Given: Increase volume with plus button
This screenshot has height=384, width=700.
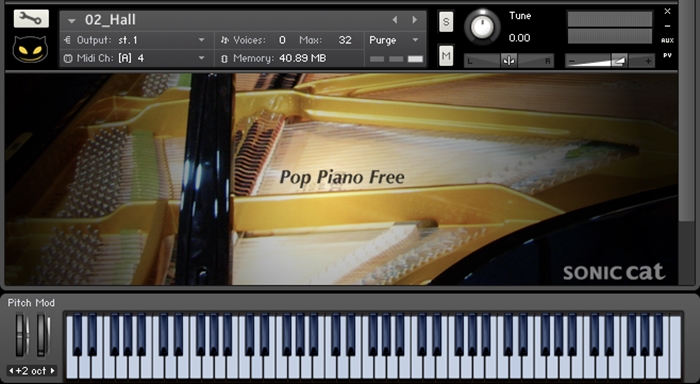Looking at the screenshot, I should click(648, 61).
